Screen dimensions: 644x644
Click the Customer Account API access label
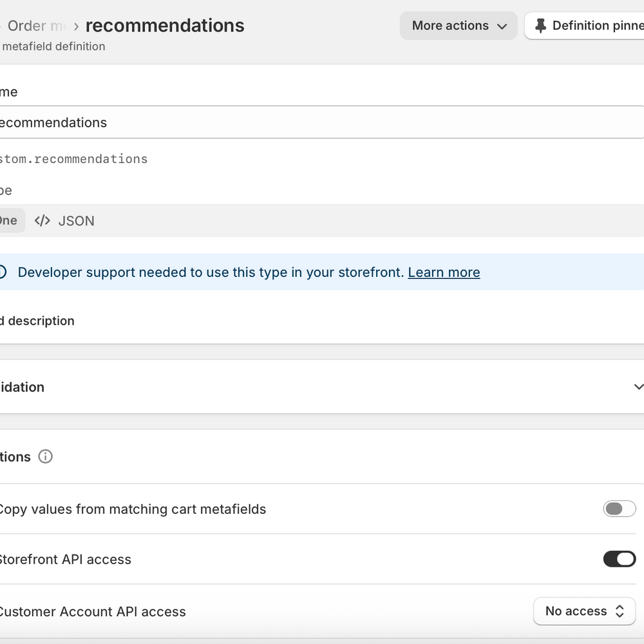pos(92,612)
